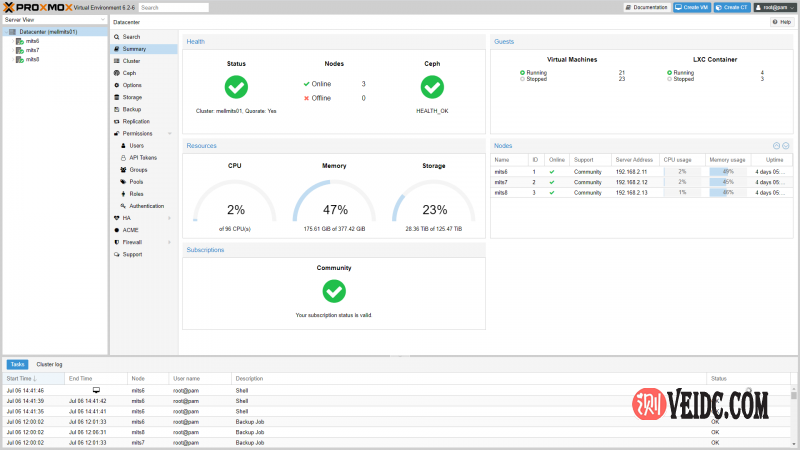The height and width of the screenshot is (450, 800).
Task: Expand the Nodes panel with down arrow
Action: 786,146
